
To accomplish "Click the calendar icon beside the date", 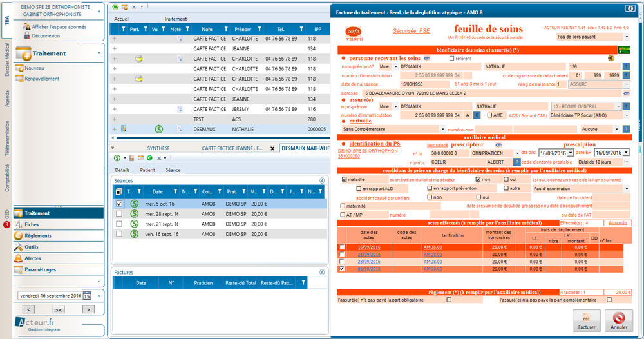I will click(x=86, y=296).
